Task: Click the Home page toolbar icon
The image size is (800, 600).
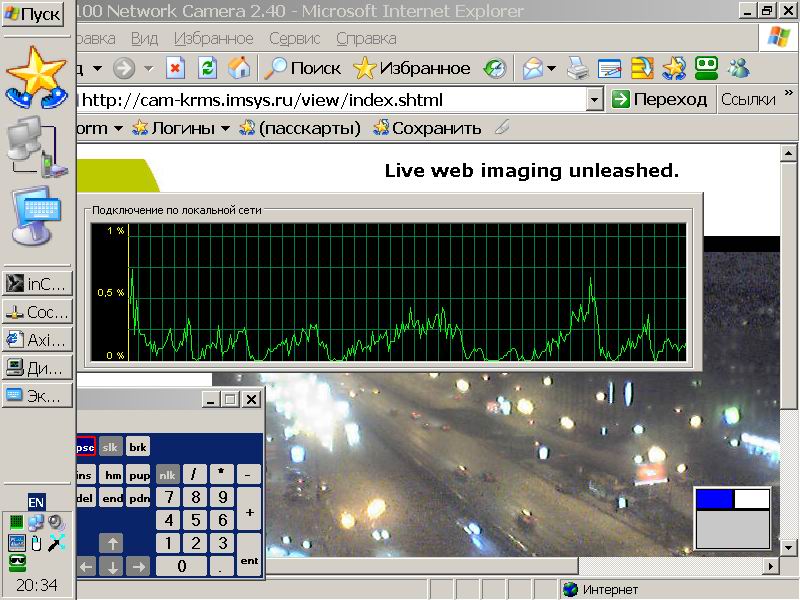Action: point(238,68)
